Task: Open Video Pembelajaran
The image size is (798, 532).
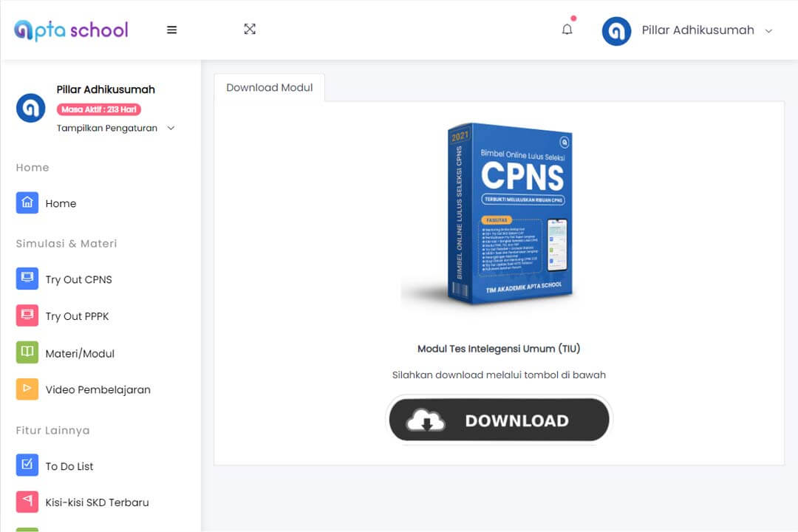Action: pos(98,390)
